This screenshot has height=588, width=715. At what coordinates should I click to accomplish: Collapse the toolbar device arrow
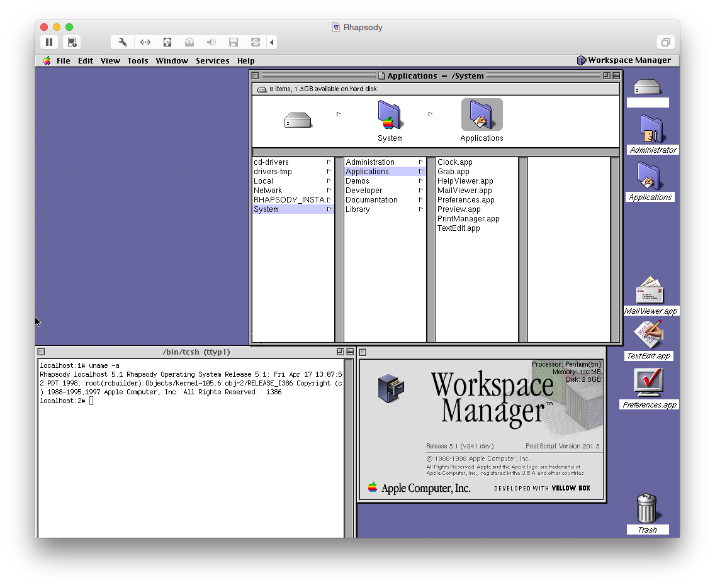click(272, 42)
